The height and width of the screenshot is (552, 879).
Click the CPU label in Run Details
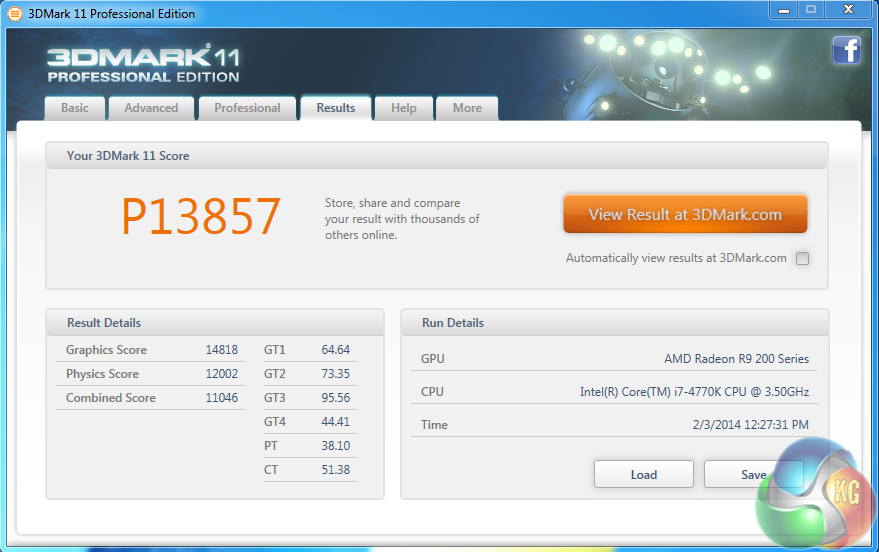click(432, 392)
